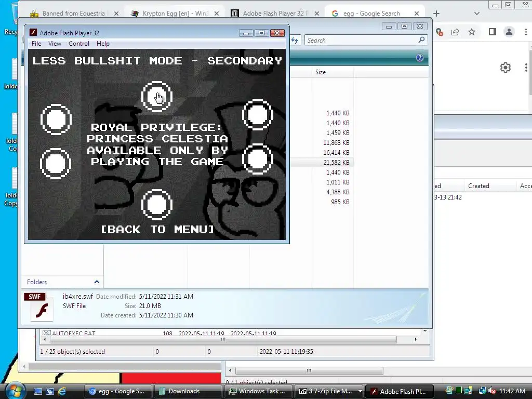Open a new browser tab
This screenshot has height=399, width=532.
click(x=436, y=14)
